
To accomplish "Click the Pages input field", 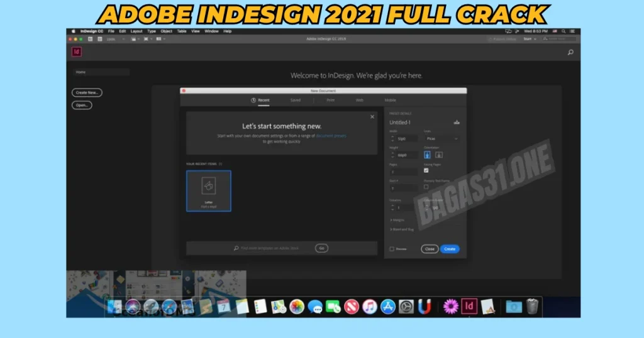I will 403,172.
